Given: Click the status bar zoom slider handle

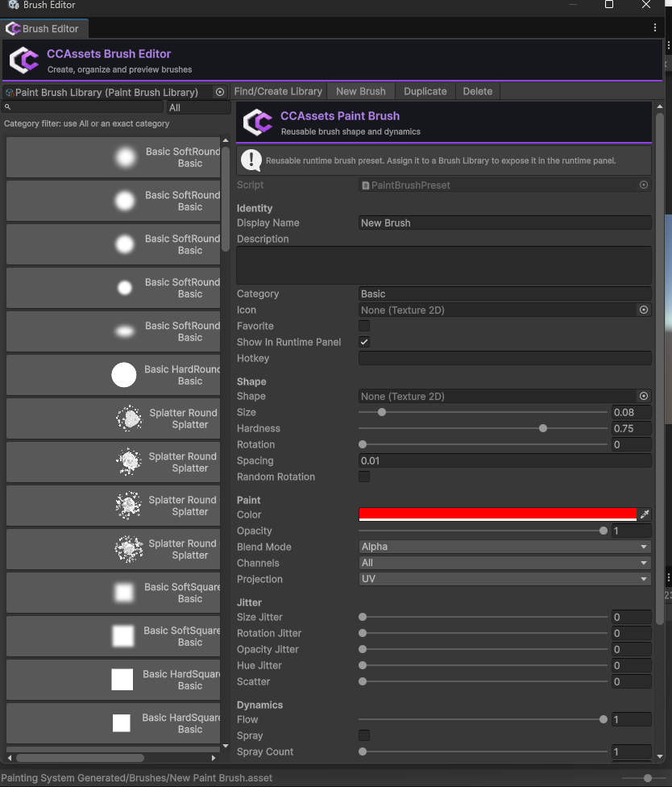Looking at the screenshot, I should (x=648, y=778).
